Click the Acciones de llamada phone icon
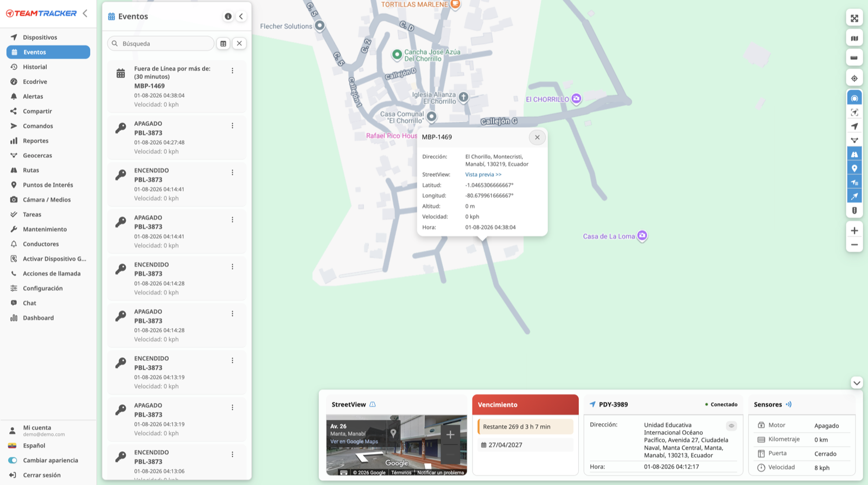868x485 pixels. [x=14, y=273]
